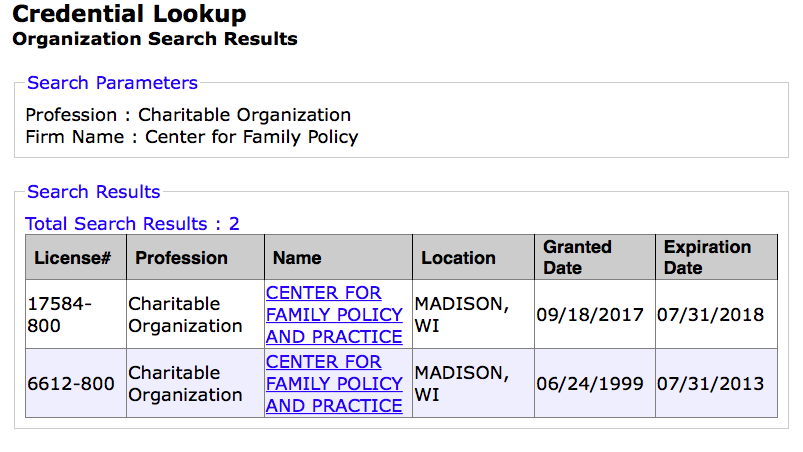Click the Granted Date column header

(x=577, y=257)
